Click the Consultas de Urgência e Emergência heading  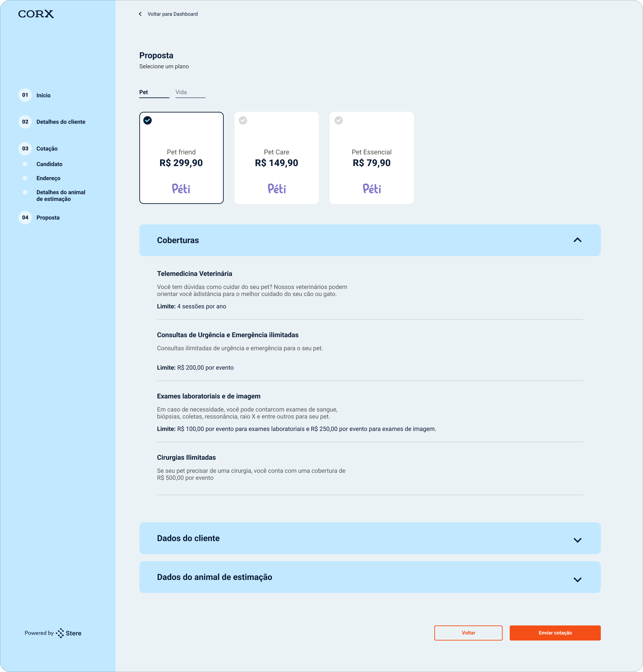point(228,335)
